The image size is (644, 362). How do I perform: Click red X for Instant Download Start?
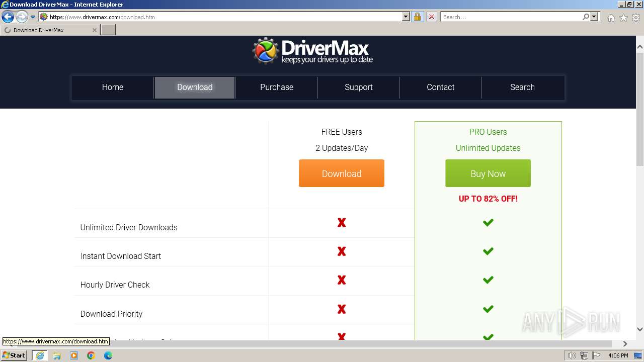pos(342,251)
